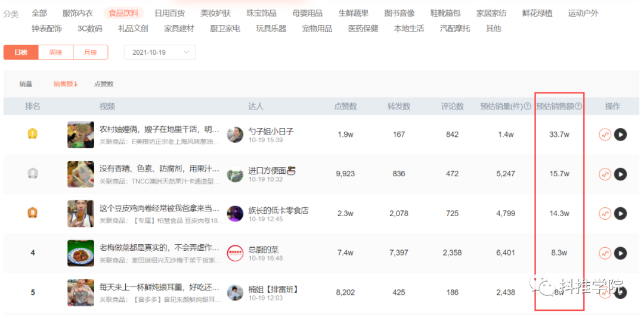Click the gold rank 1 medal icon
The height and width of the screenshot is (315, 644).
tap(33, 134)
